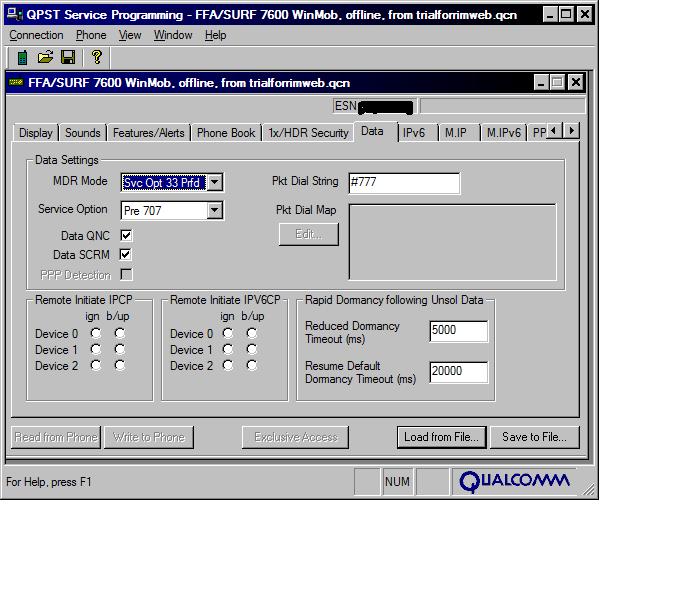
Task: Select IPV6CP Device 0 ign radio button
Action: point(228,333)
